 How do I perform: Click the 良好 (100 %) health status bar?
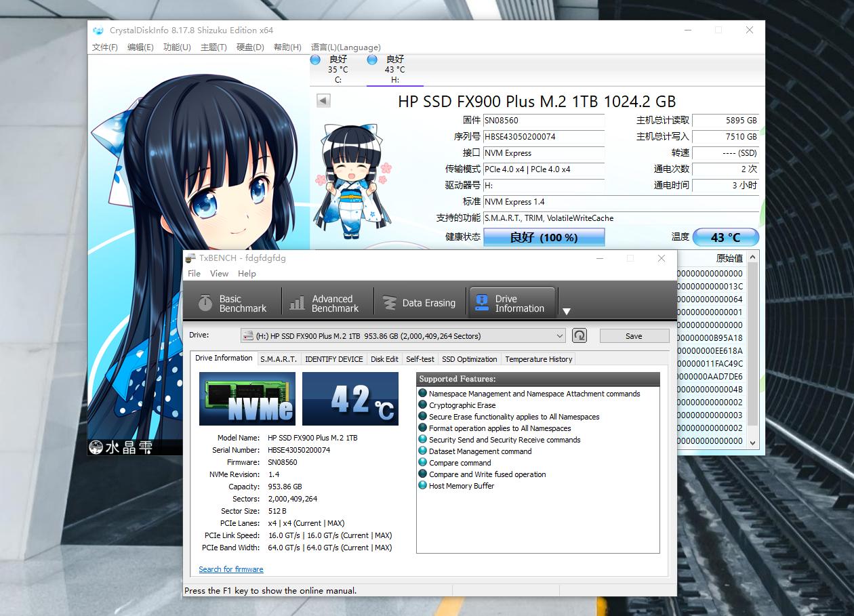coord(544,237)
